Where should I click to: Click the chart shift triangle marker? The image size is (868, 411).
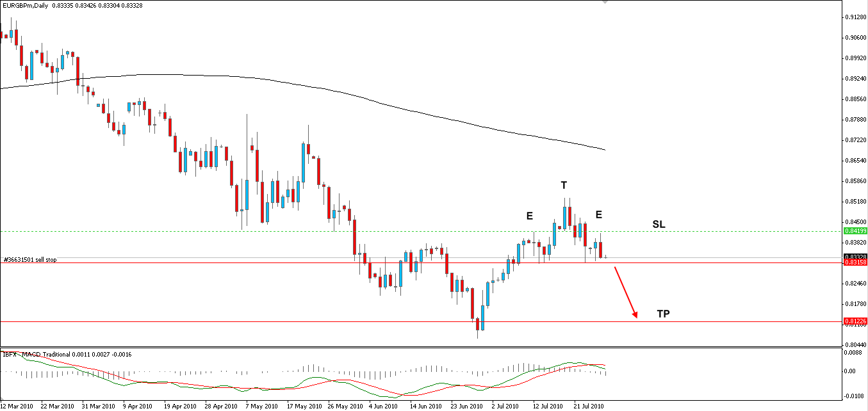pyautogui.click(x=605, y=3)
